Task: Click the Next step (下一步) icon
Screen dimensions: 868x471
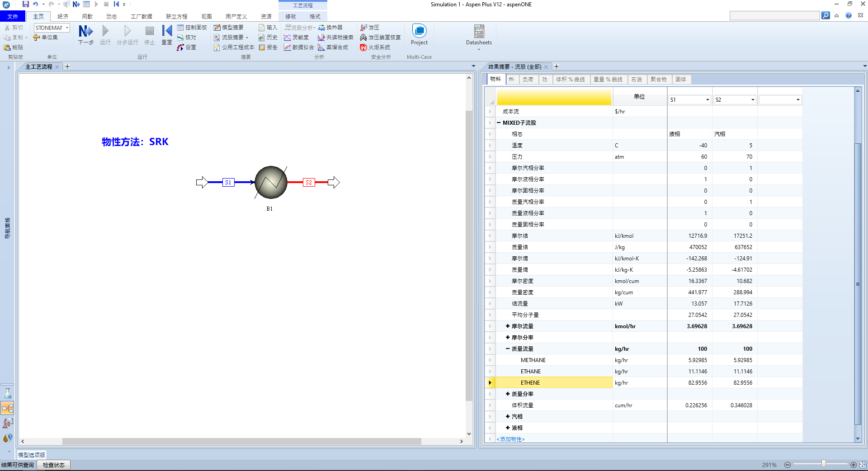Action: [x=86, y=32]
